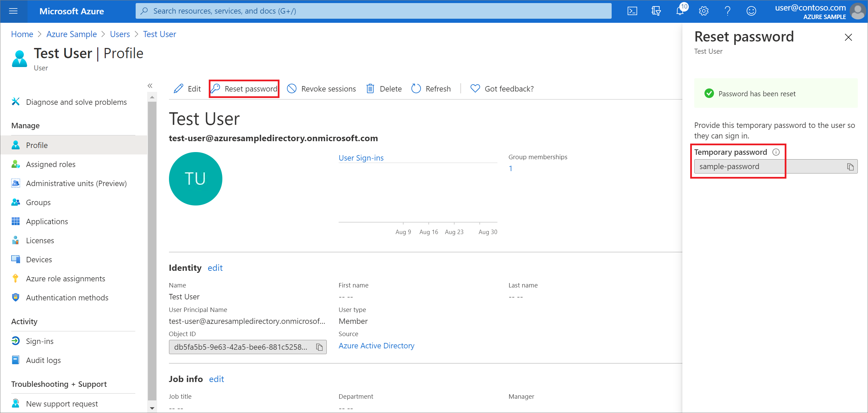Send feedback via the smiley icon
This screenshot has height=413, width=868.
[751, 11]
